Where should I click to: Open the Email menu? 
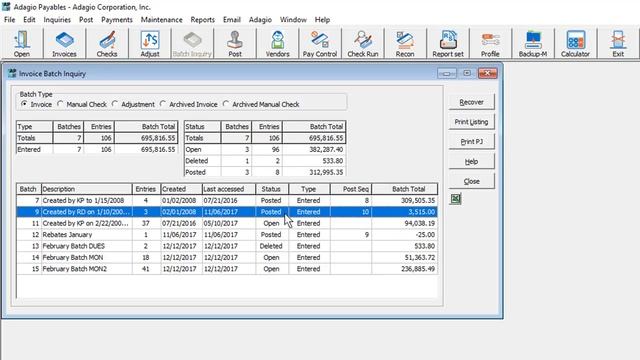pyautogui.click(x=231, y=20)
